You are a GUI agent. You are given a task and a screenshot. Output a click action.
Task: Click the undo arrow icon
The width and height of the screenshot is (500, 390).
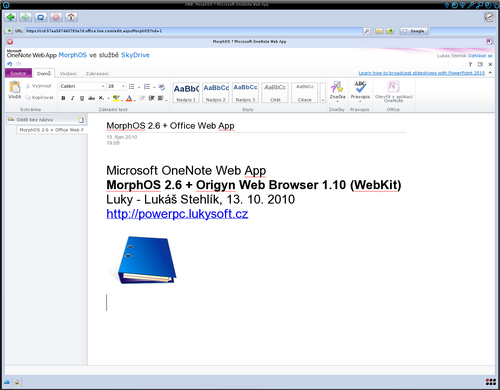click(x=9, y=64)
